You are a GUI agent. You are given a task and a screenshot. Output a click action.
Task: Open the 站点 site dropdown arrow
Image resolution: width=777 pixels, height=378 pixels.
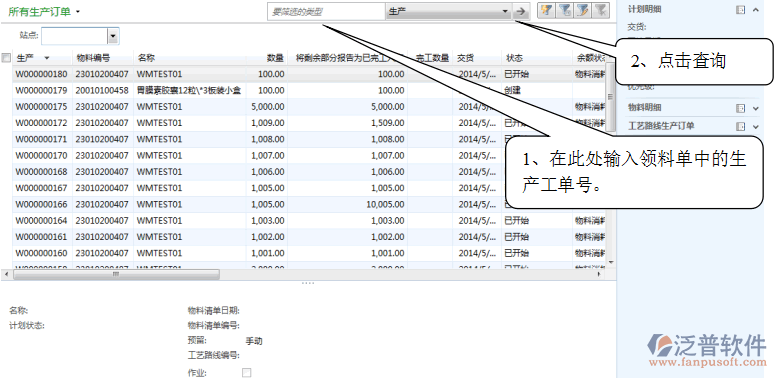point(113,36)
